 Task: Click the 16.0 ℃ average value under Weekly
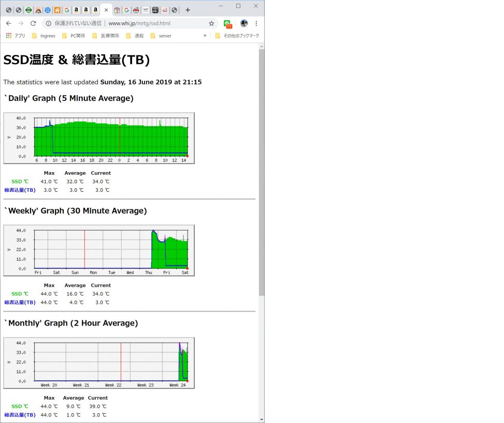[x=75, y=294]
